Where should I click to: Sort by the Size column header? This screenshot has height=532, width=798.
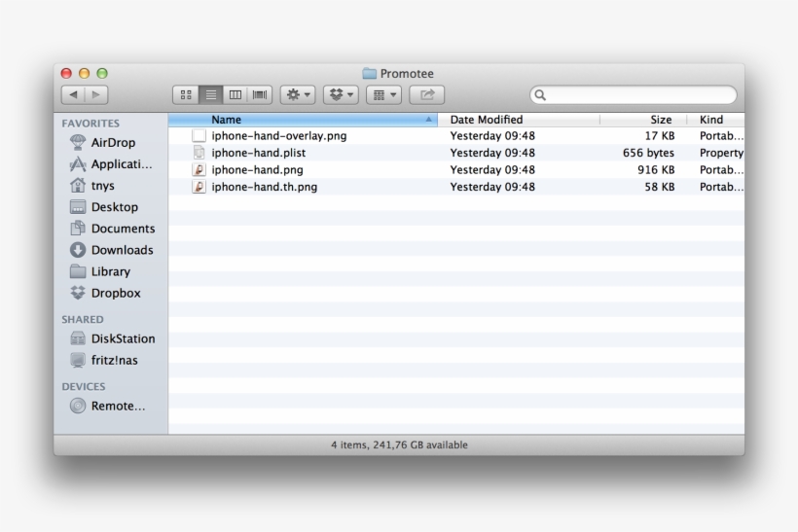[x=643, y=120]
